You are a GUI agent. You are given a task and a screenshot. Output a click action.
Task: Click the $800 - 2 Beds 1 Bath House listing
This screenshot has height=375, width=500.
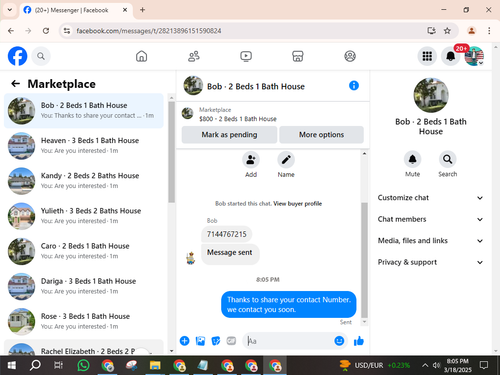[238, 119]
